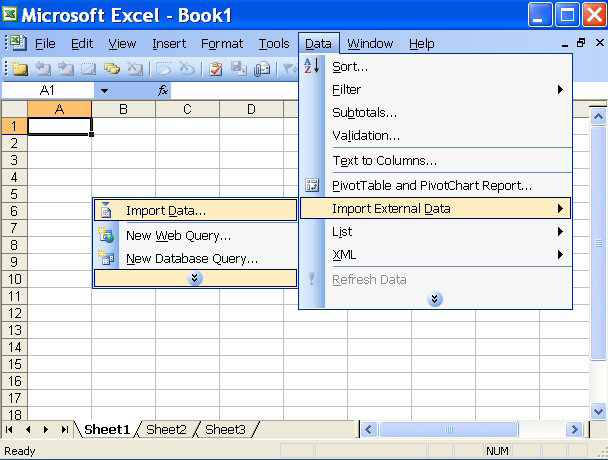Select column B header
The height and width of the screenshot is (460, 608).
(x=123, y=109)
